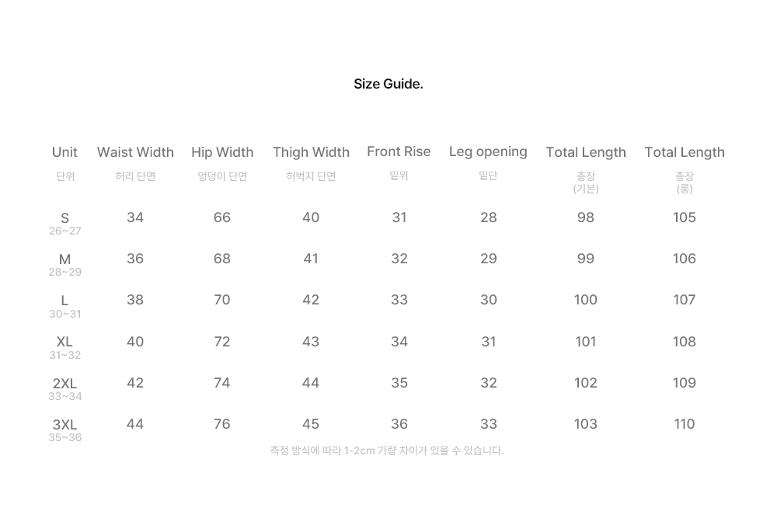
Task: Select long total length value 110
Action: point(685,424)
